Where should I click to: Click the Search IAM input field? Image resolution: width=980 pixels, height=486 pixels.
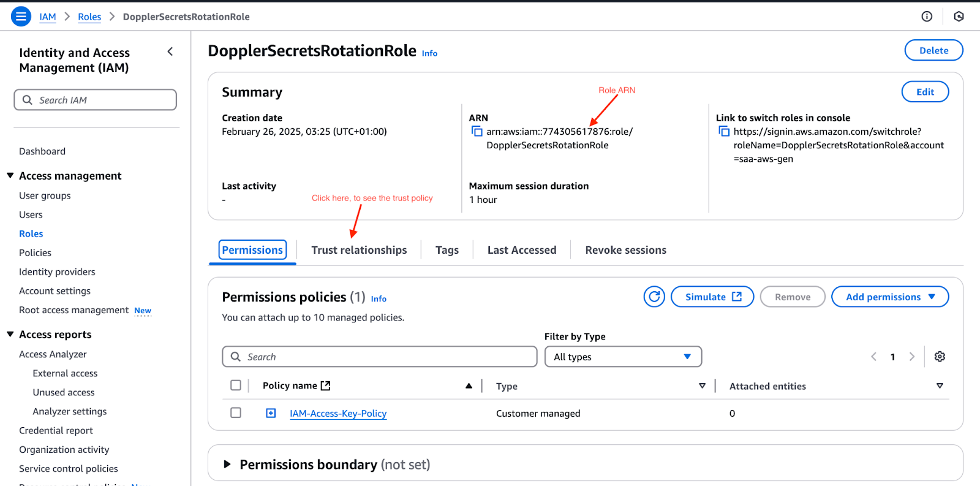[x=95, y=100]
